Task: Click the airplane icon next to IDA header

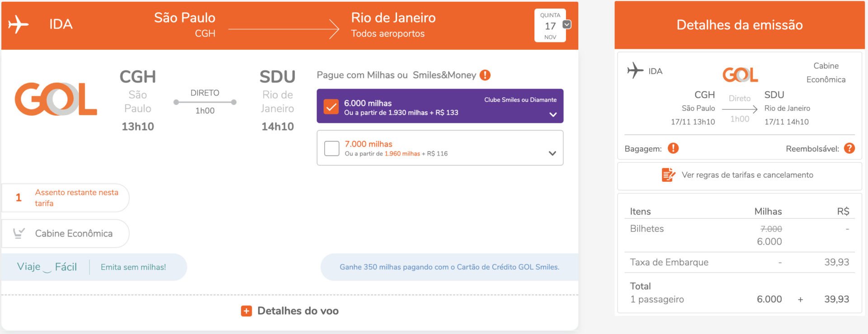Action: (19, 24)
